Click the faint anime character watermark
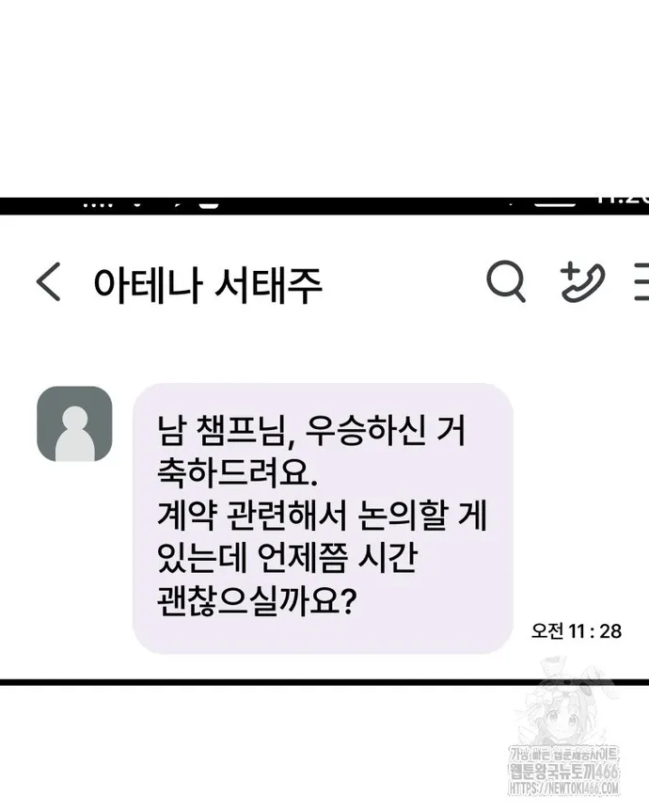This screenshot has height=812, width=649. 564,702
